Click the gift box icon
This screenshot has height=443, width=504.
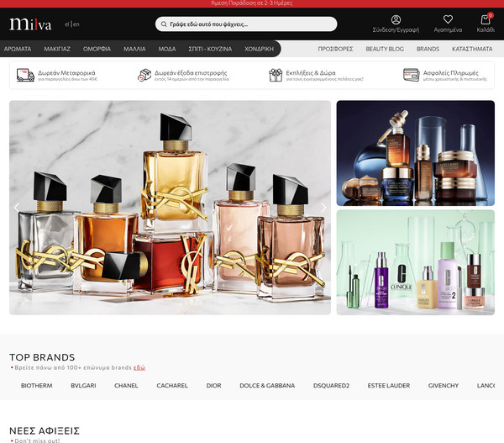click(276, 75)
